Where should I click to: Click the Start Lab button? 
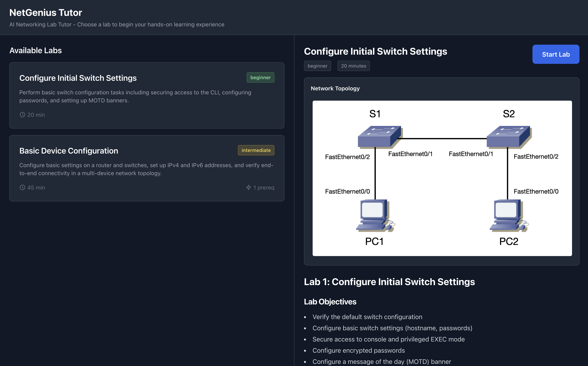(x=556, y=55)
